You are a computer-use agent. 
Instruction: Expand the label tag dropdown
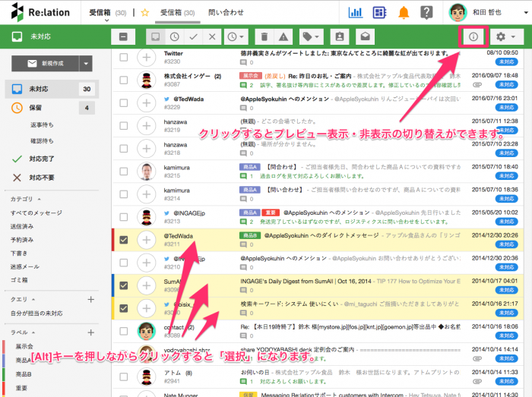click(x=310, y=36)
